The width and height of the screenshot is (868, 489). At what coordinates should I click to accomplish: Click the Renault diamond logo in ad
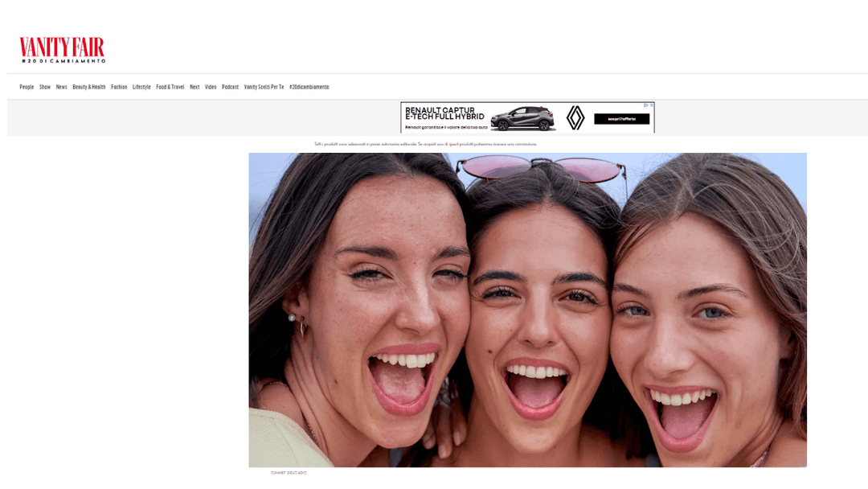[x=575, y=118]
